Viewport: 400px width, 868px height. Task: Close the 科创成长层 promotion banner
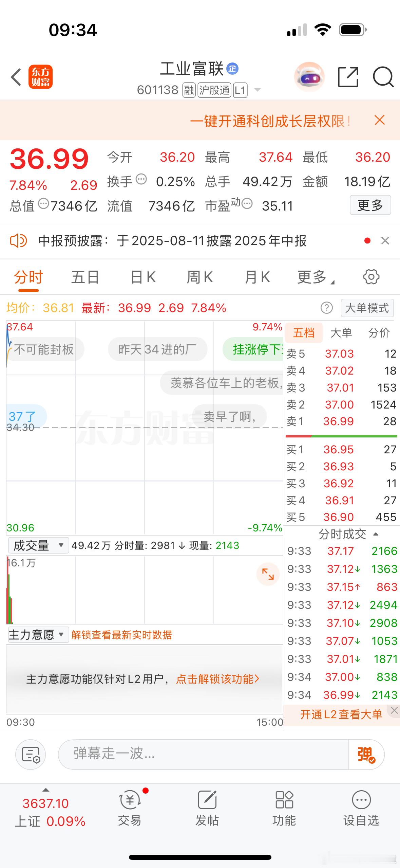pyautogui.click(x=380, y=120)
